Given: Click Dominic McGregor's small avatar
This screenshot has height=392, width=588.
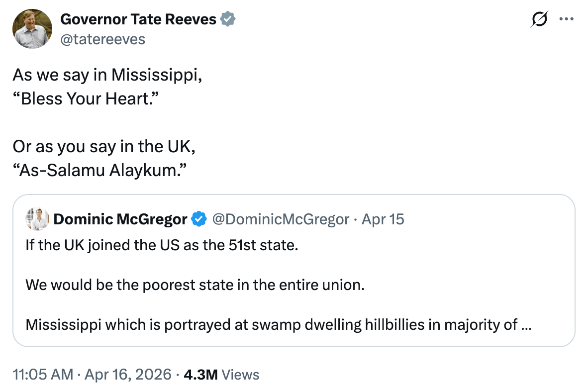Looking at the screenshot, I should pos(38,219).
